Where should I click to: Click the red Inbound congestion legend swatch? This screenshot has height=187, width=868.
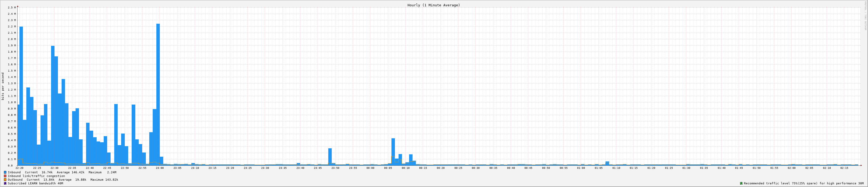point(5,176)
